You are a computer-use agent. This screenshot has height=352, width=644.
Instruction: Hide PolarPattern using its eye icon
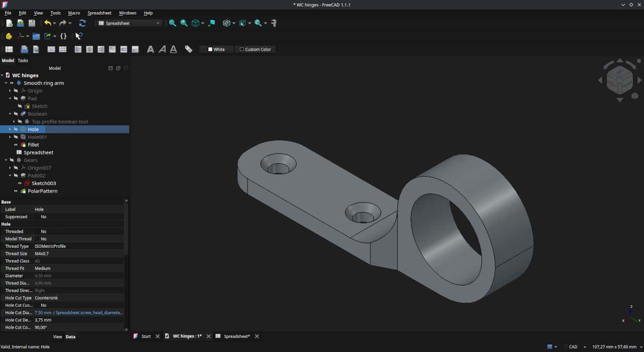coord(16,191)
